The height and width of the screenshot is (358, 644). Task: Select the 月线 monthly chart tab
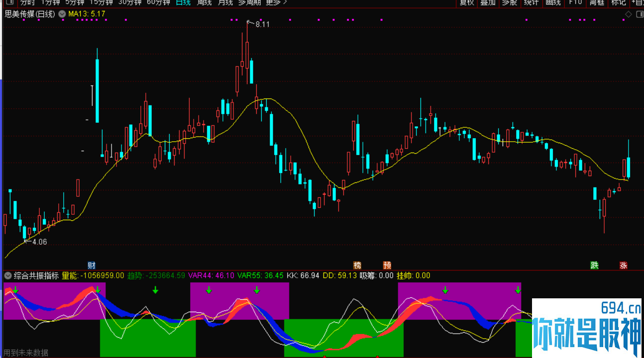225,2
